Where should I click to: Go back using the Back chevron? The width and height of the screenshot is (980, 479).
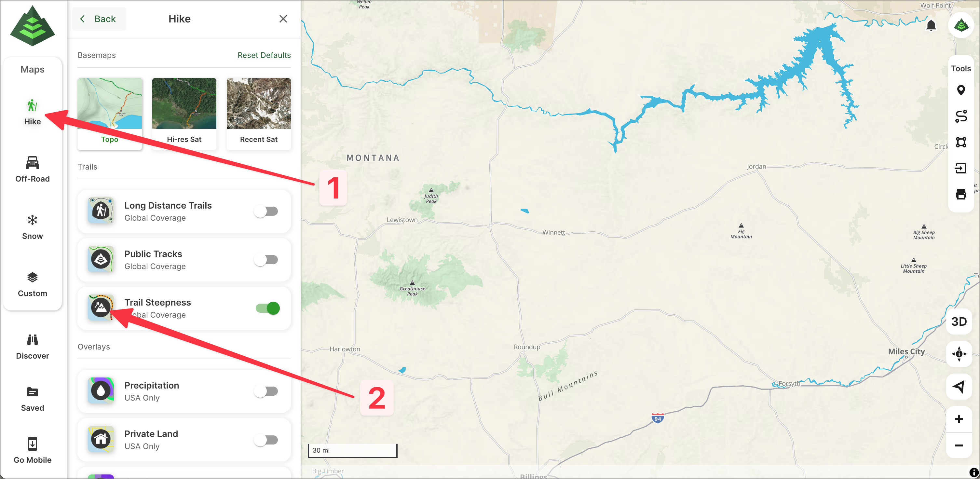point(98,19)
